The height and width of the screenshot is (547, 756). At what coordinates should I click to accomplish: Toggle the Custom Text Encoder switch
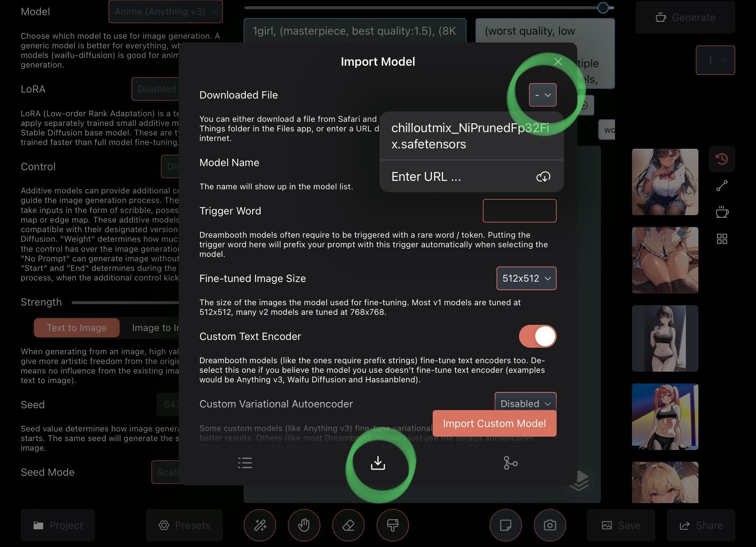537,336
